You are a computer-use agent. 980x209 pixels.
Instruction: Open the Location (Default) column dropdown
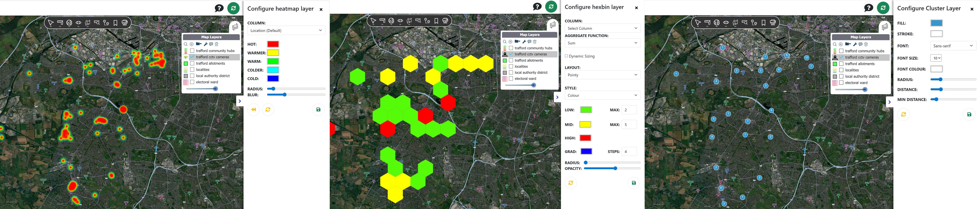tap(286, 30)
